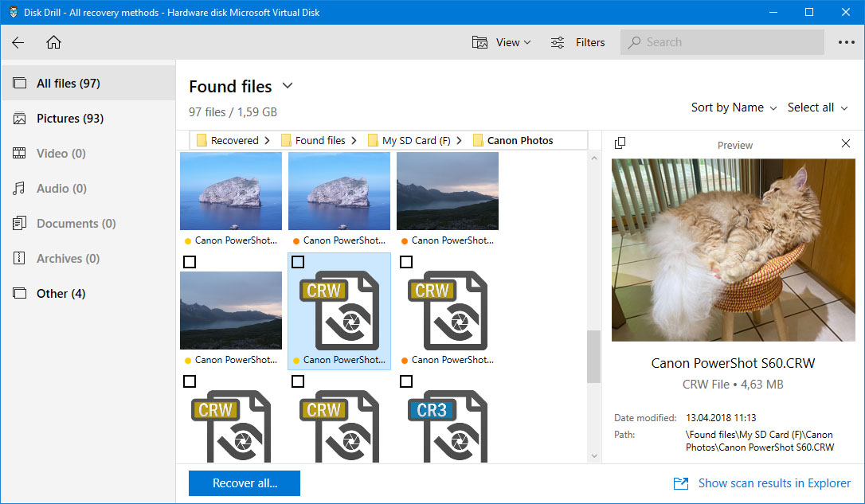Select bottom-row first CRW file icon
The height and width of the screenshot is (504, 865).
(231, 426)
